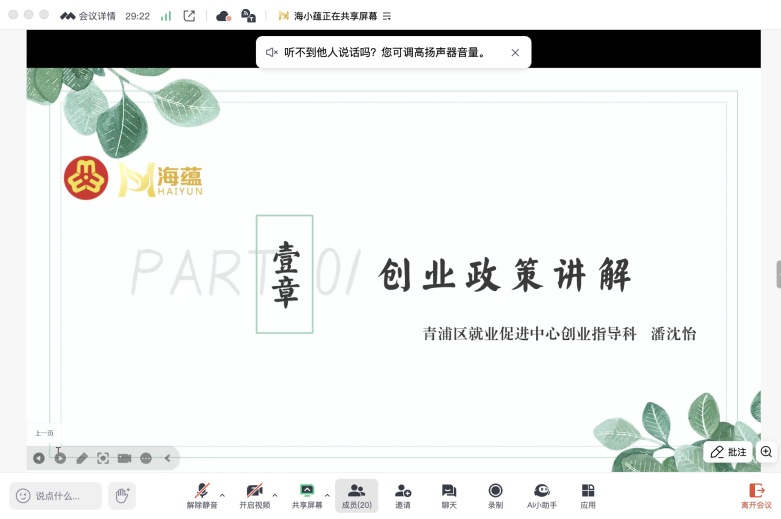Open the 邀请 invite dialog
Screen dimensions: 781x519
403,495
